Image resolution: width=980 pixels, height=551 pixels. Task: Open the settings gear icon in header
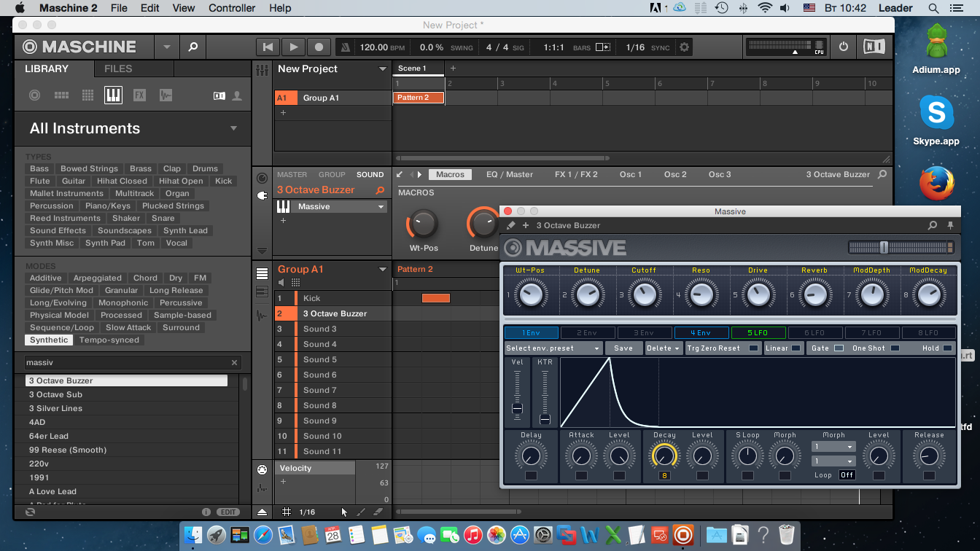point(684,47)
